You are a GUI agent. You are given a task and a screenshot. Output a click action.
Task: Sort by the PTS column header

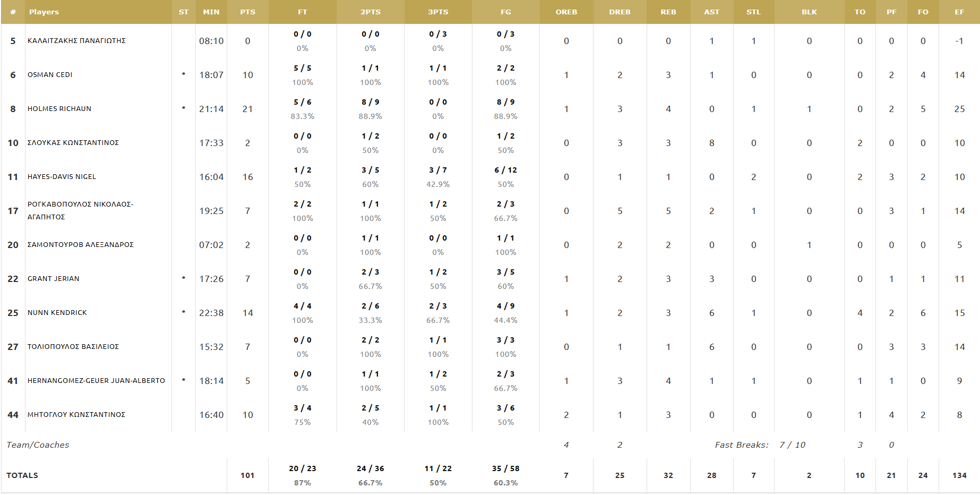[247, 12]
